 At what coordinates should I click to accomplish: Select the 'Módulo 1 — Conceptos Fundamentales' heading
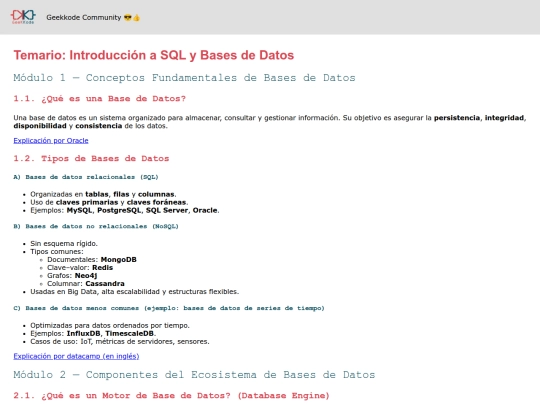[x=184, y=78]
